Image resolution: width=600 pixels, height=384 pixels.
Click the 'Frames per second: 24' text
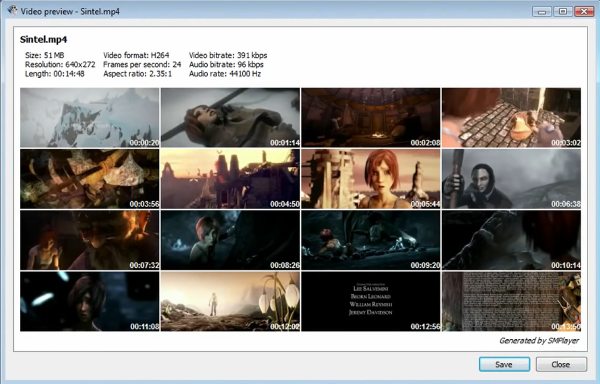point(142,64)
